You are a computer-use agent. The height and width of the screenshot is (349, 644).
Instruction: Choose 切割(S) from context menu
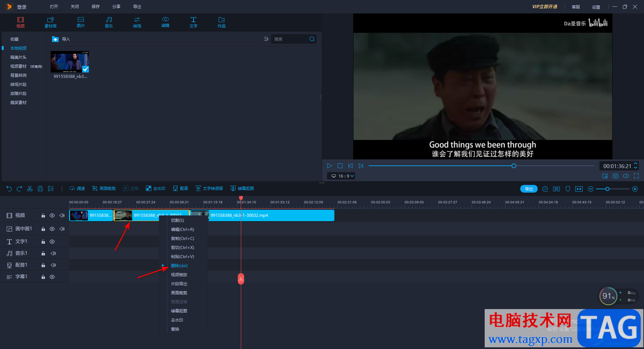point(177,220)
